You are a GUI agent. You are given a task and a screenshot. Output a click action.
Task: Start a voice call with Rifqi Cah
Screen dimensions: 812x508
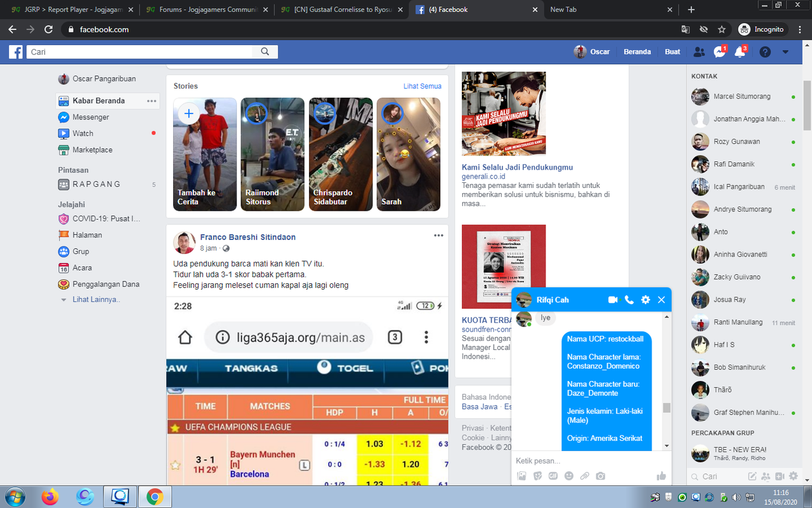point(629,300)
